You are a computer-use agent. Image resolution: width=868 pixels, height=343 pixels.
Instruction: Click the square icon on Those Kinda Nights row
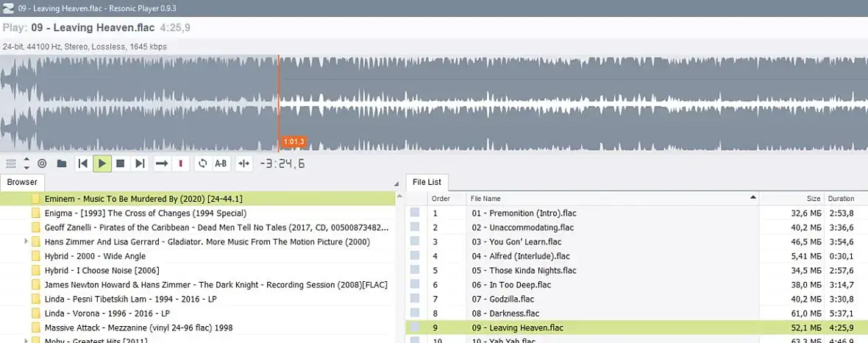point(415,270)
